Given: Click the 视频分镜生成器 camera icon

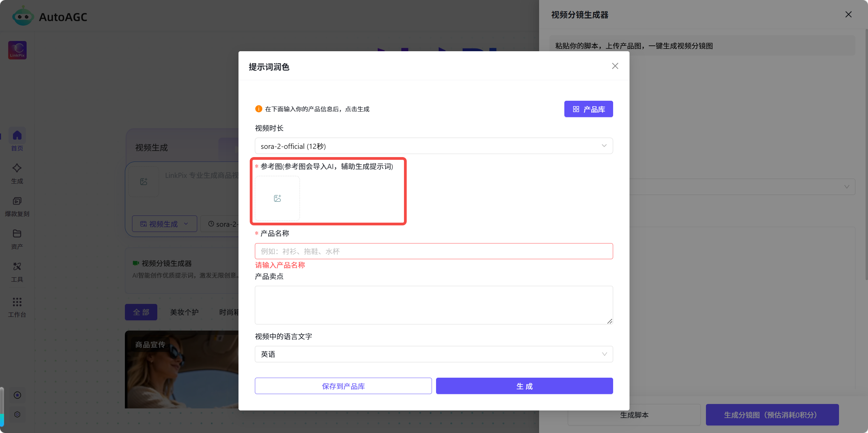Looking at the screenshot, I should 135,263.
